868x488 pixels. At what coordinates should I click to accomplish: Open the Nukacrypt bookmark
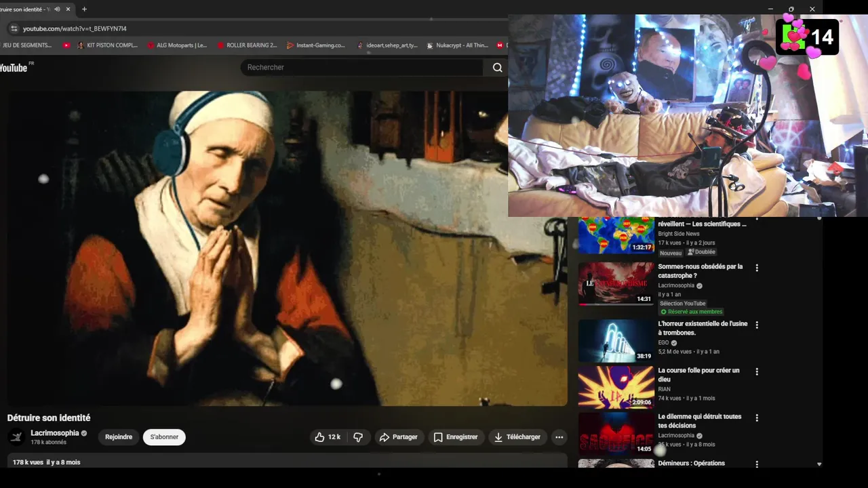[x=458, y=45]
